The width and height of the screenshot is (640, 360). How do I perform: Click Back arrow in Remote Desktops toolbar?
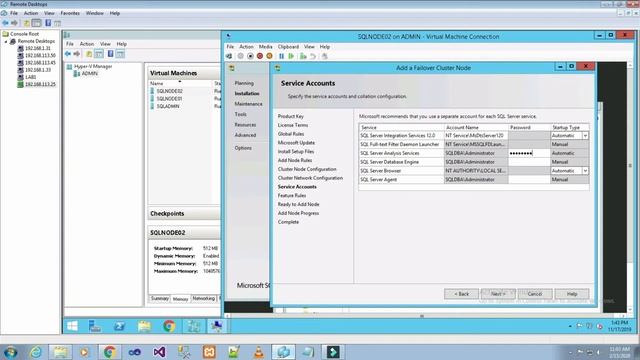tap(5, 23)
